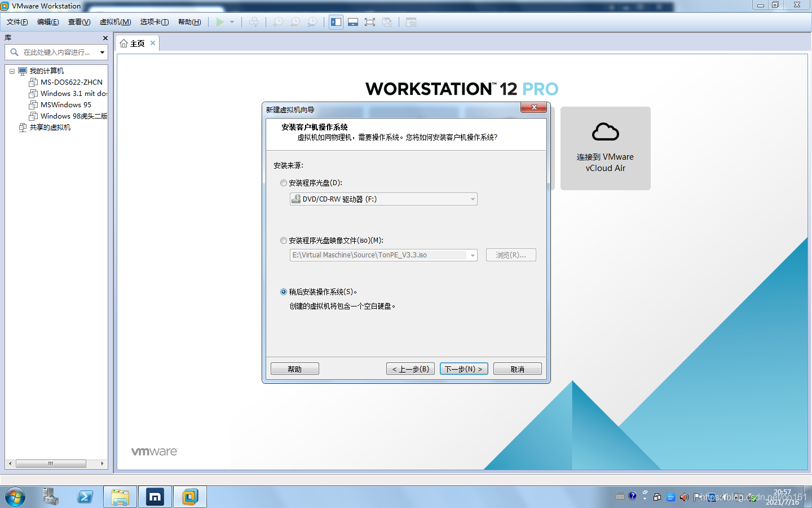Click the revert snapshot toolbar icon

click(295, 22)
